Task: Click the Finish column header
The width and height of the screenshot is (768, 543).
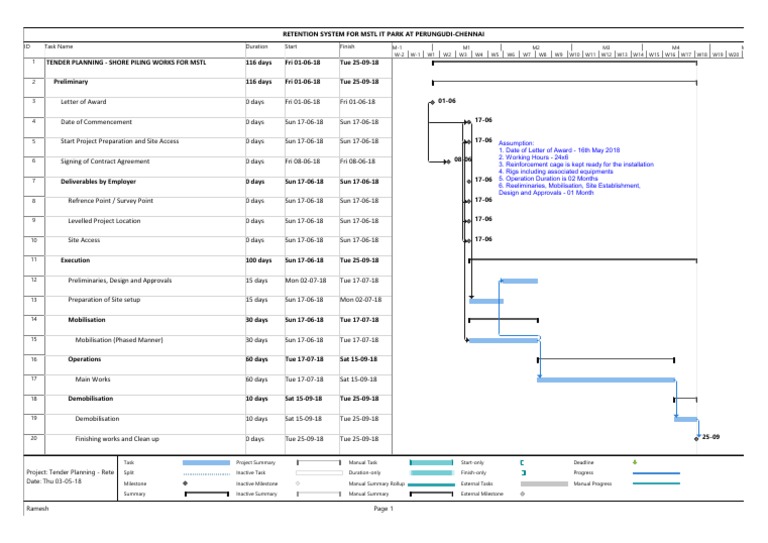Action: point(347,47)
